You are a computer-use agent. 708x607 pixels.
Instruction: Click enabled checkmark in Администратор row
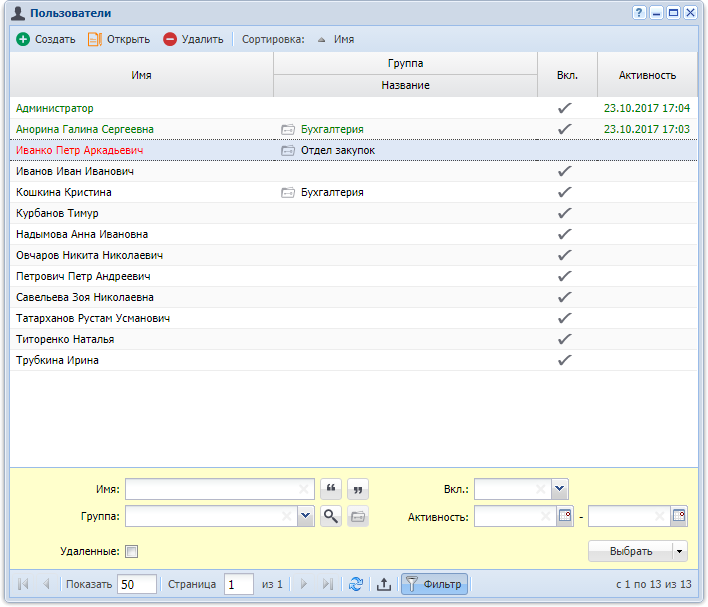[x=564, y=108]
